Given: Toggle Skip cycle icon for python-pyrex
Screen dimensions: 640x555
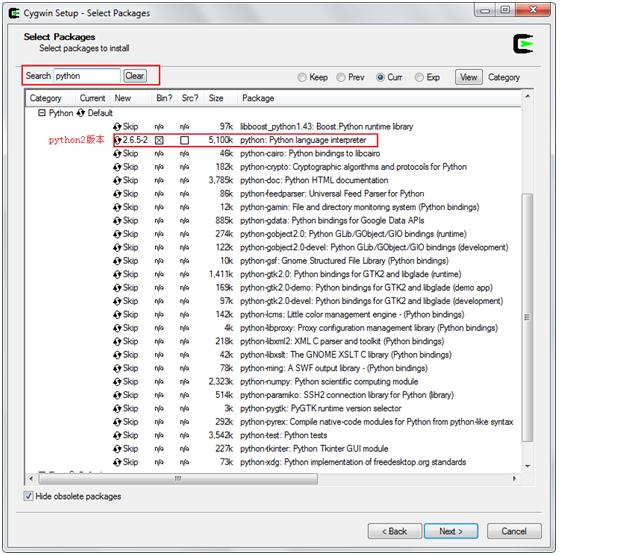Looking at the screenshot, I should (x=118, y=422).
